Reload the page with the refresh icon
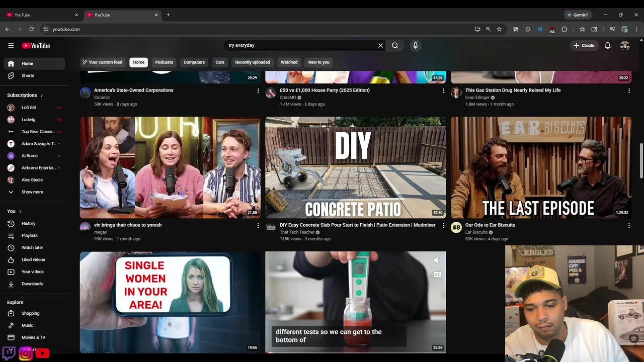 (x=31, y=29)
